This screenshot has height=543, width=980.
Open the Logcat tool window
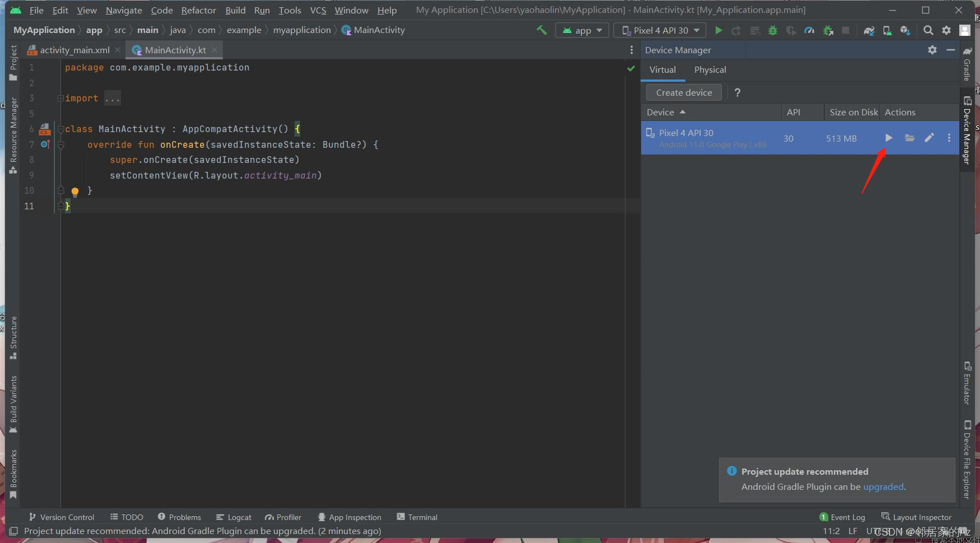pos(234,517)
